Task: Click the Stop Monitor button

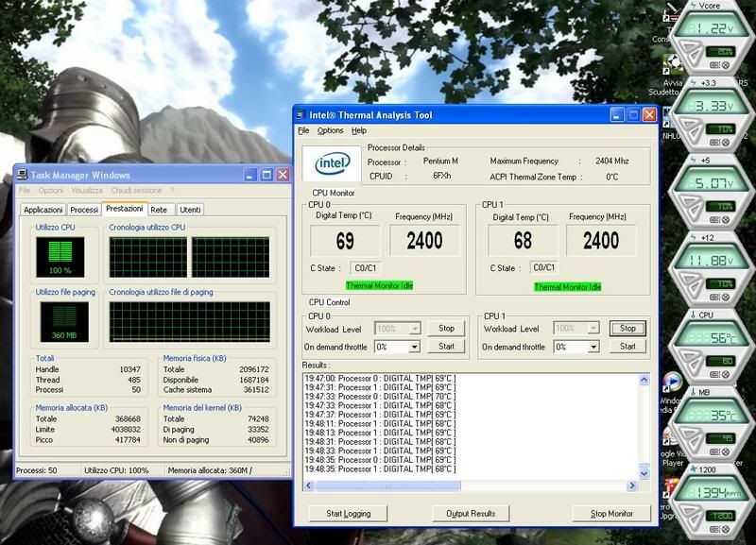Action: (x=611, y=513)
